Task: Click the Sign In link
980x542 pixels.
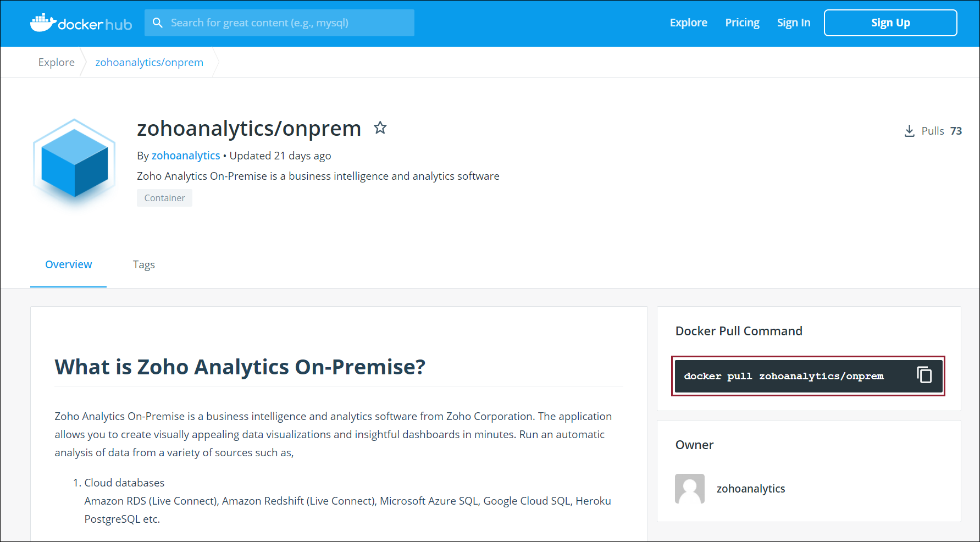Action: coord(793,23)
